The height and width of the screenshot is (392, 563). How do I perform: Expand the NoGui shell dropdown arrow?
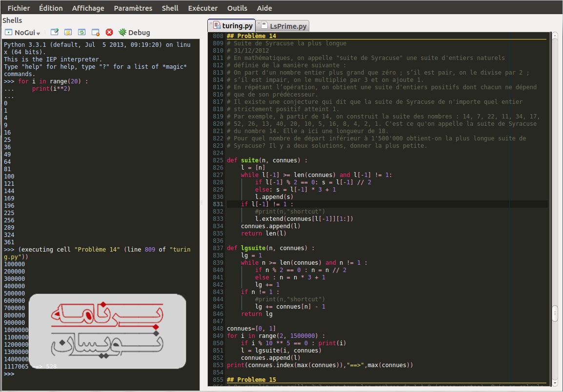[38, 33]
